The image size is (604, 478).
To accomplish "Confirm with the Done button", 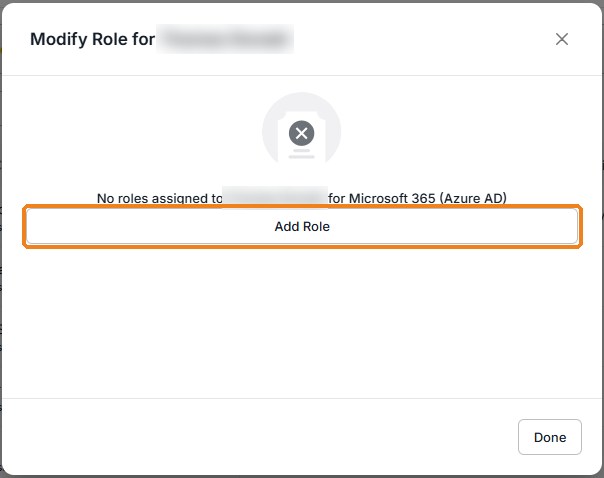I will pos(550,437).
